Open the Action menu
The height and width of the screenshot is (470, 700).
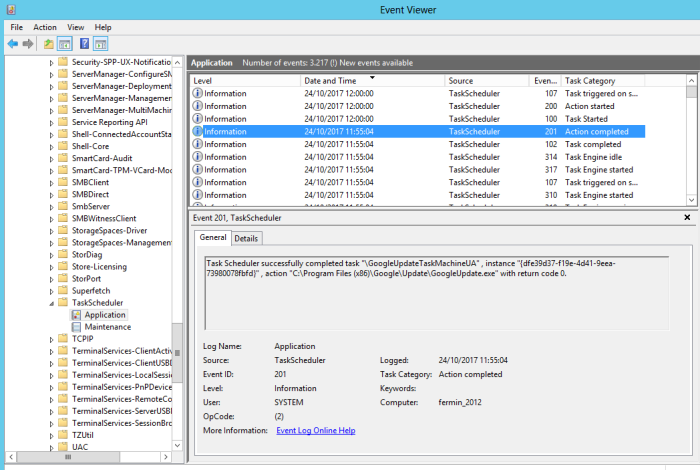click(45, 27)
